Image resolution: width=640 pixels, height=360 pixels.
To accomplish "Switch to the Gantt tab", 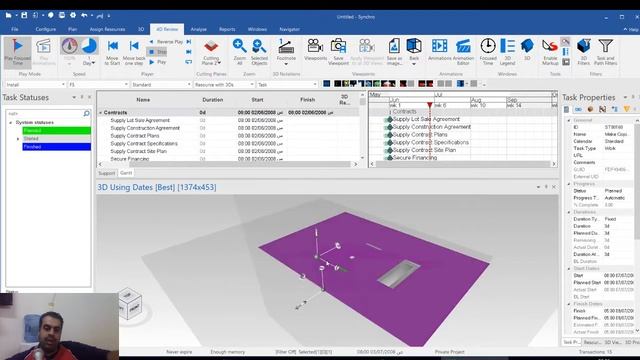I will click(x=126, y=173).
